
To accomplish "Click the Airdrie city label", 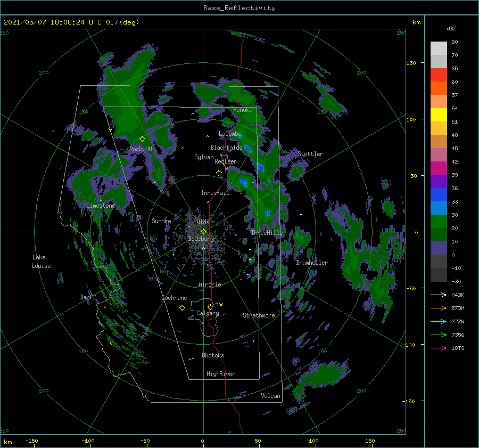I will click(x=210, y=284).
